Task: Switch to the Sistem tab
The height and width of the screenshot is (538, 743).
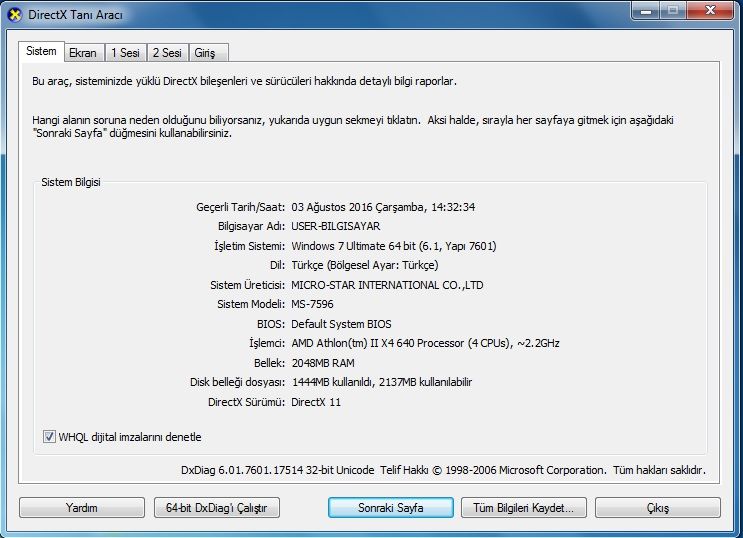Action: pyautogui.click(x=41, y=51)
